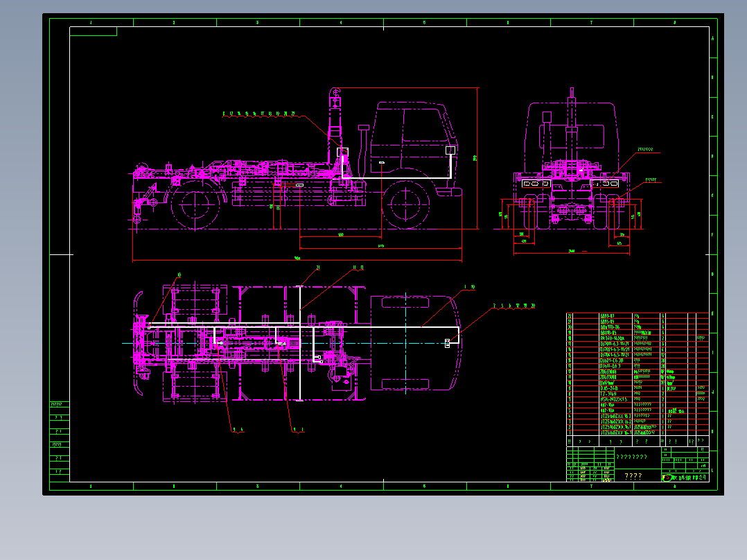Select the white box on the cab door

[x=450, y=150]
